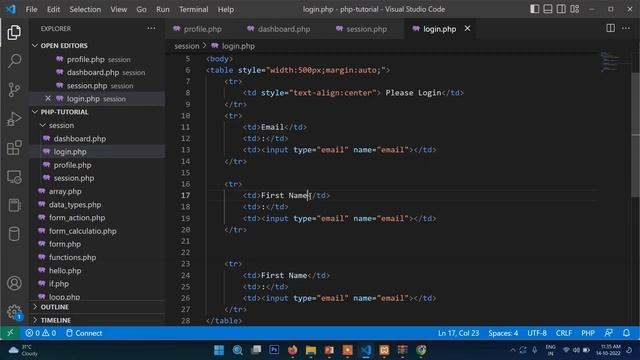Click the weather widget on taskbar
The image size is (640, 360).
22,350
